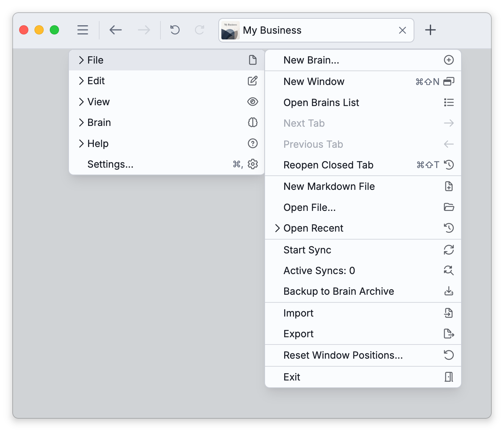Click the redo icon in toolbar

tap(200, 30)
